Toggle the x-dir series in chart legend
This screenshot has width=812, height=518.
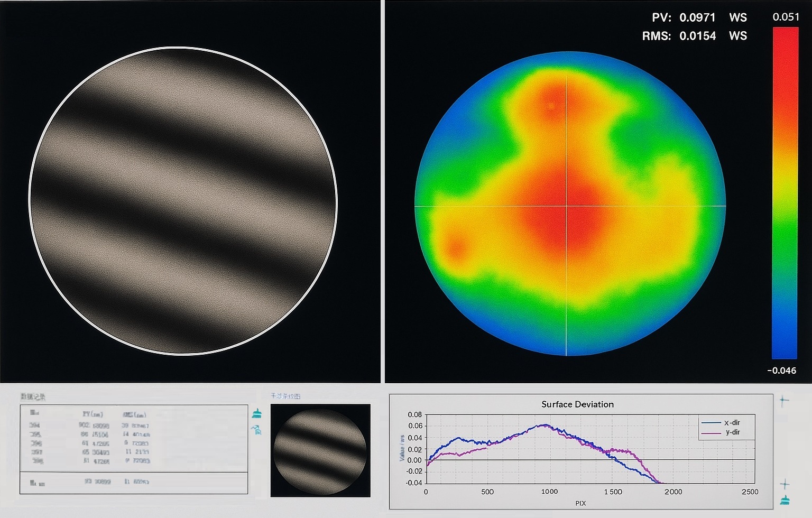click(x=721, y=423)
